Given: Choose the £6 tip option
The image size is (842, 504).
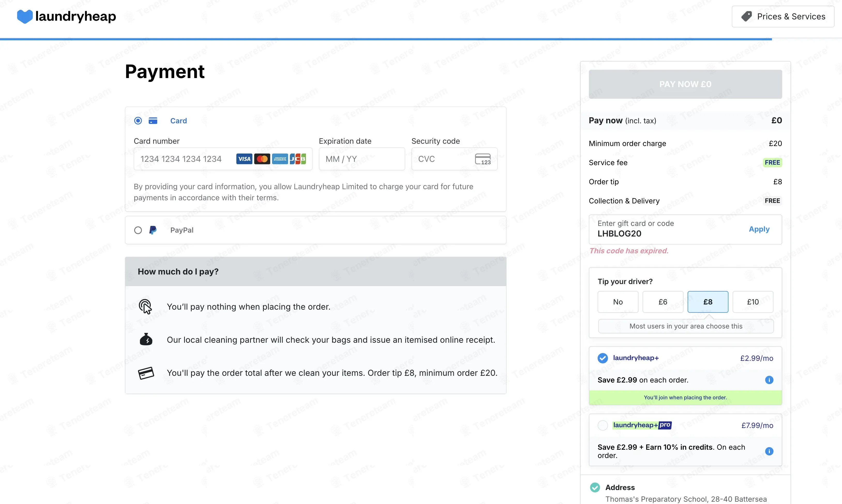Looking at the screenshot, I should pos(663,302).
